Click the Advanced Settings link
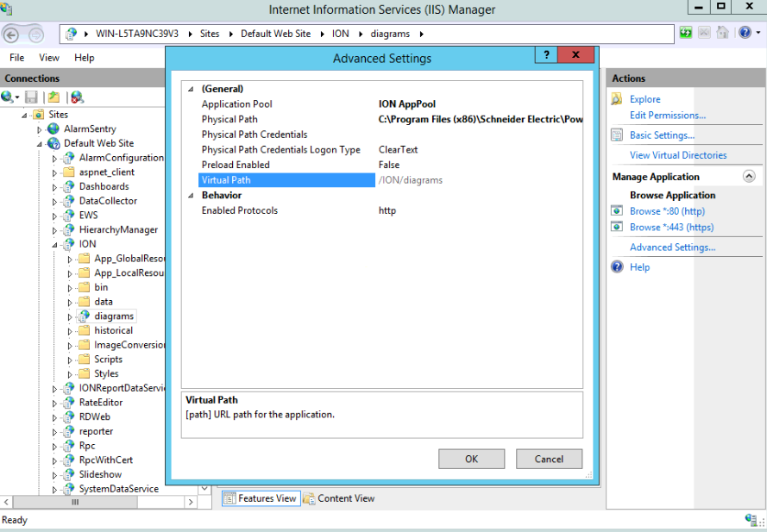The image size is (767, 532). (672, 247)
